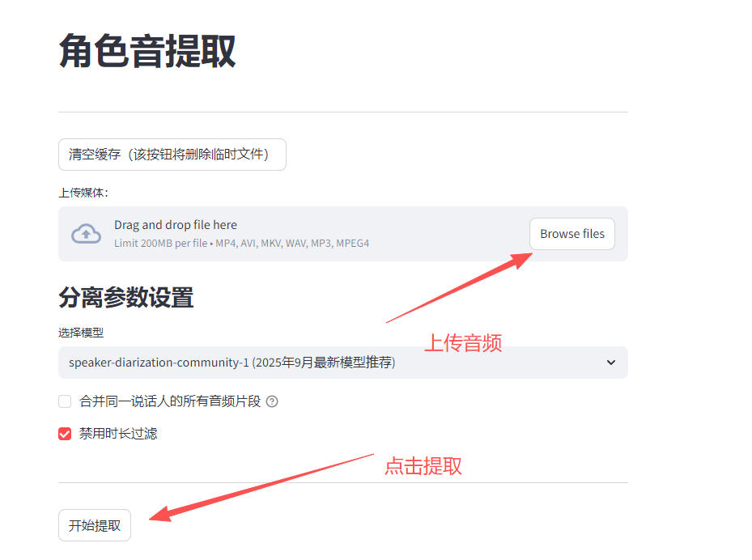Click the red arrow pointing to 开始提取
Screen dimensions: 752x560
tap(261, 487)
